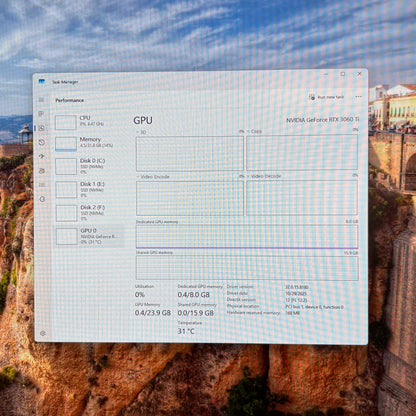Screen dimensions: 416x416
Task: Open the Services page icon
Action: coord(42,199)
